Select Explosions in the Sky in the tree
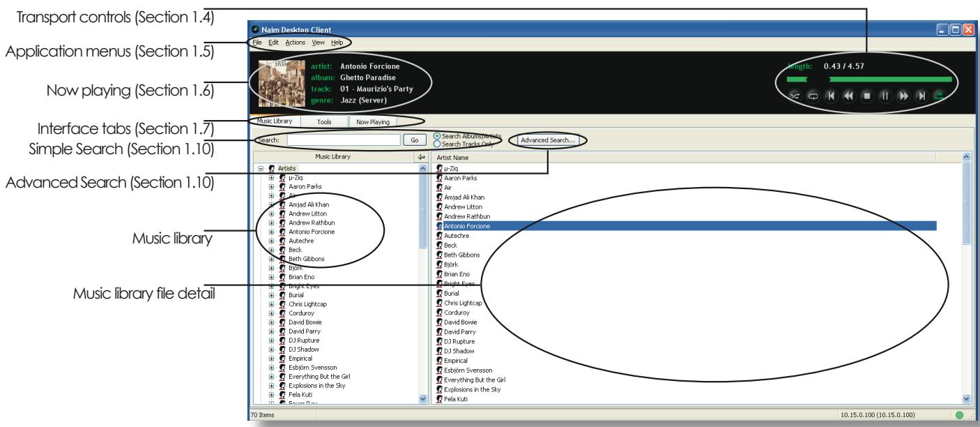Image resolution: width=980 pixels, height=427 pixels. [319, 386]
